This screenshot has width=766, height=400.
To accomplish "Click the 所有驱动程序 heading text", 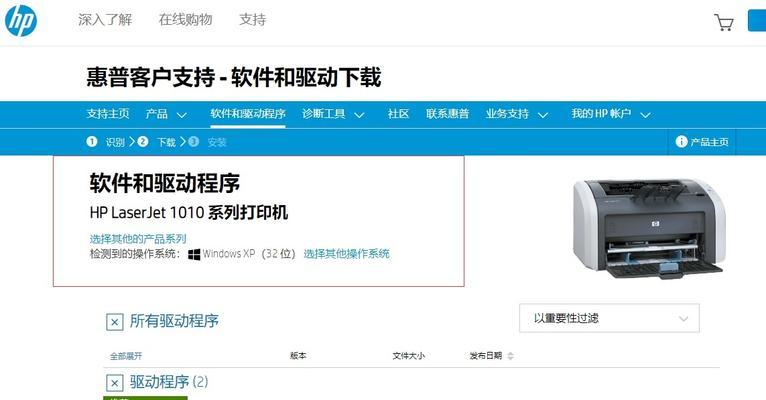I will pyautogui.click(x=174, y=321).
